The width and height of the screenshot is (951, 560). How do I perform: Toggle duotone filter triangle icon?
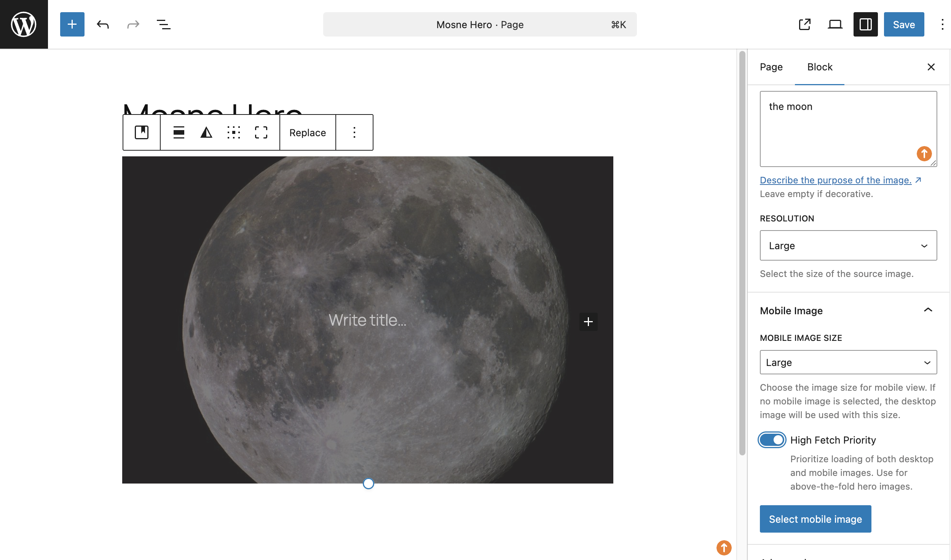[206, 132]
